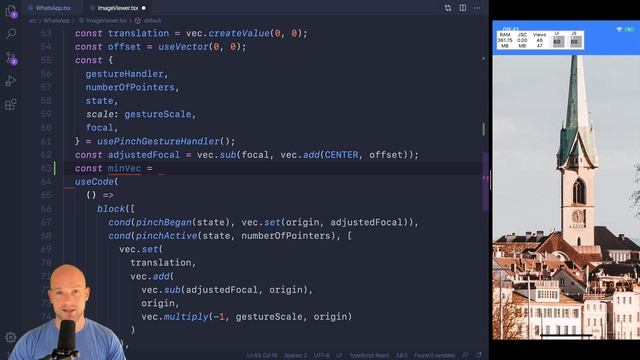This screenshot has height=360, width=640.
Task: Click the LF end-of-line status item
Action: (x=339, y=356)
